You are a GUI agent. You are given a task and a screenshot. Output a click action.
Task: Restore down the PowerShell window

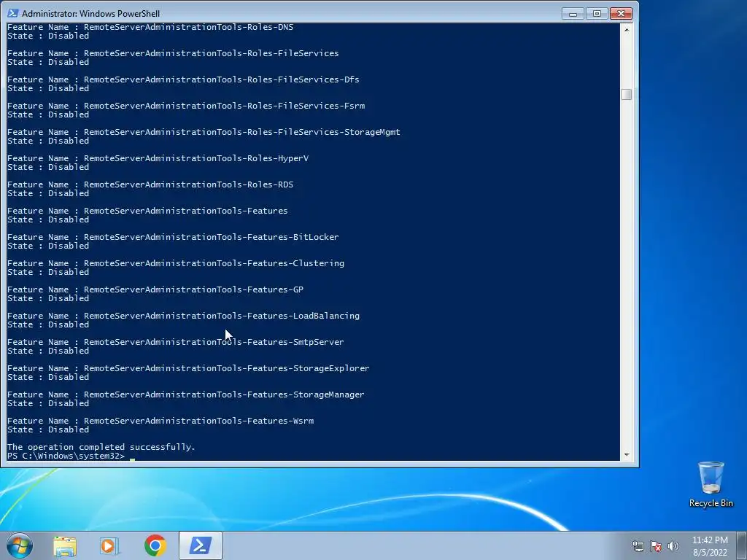click(x=597, y=13)
